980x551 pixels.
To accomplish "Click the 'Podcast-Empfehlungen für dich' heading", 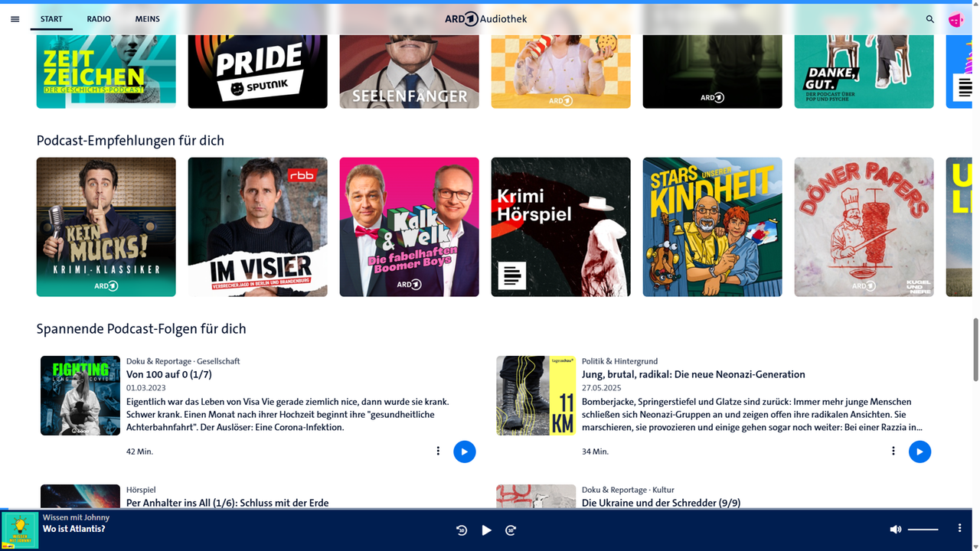I will pyautogui.click(x=130, y=140).
